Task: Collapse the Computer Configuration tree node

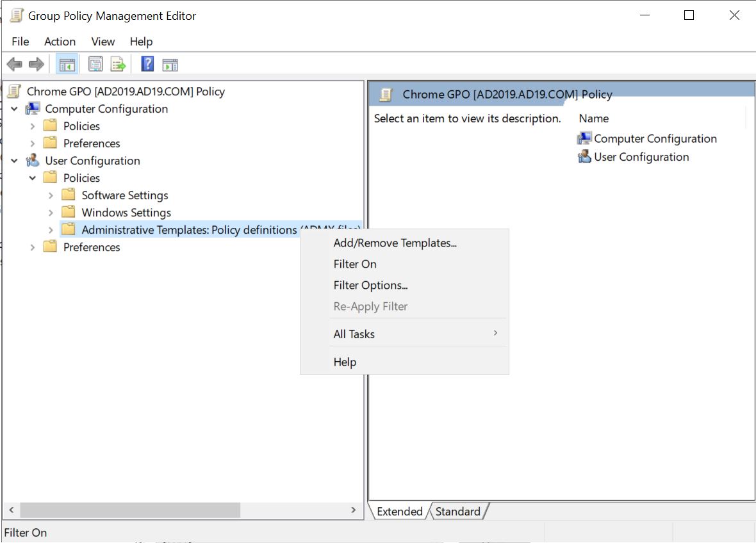Action: 14,109
